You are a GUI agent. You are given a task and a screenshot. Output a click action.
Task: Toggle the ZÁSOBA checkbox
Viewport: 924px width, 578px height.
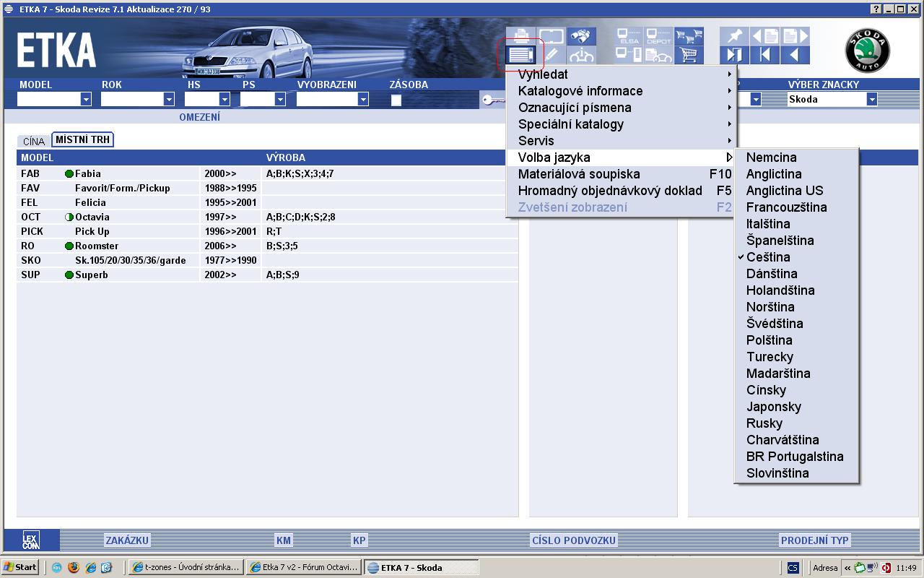tap(396, 100)
